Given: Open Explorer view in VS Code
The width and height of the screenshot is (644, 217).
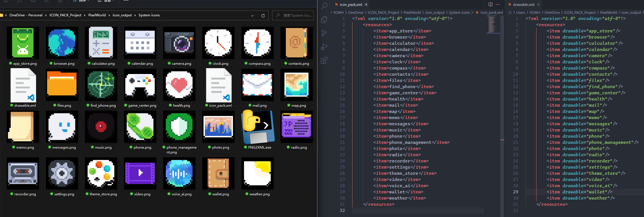Looking at the screenshot, I should (x=324, y=19).
